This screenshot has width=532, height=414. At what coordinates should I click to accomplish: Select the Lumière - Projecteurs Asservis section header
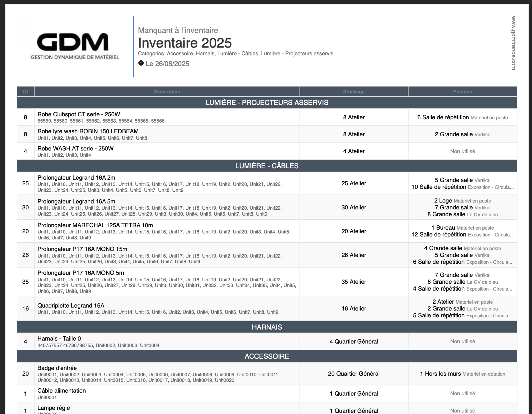click(267, 103)
